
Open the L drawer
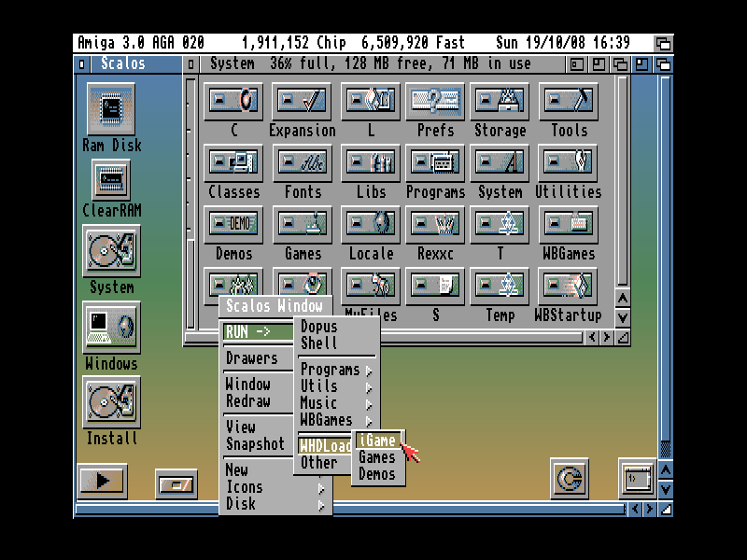(370, 101)
